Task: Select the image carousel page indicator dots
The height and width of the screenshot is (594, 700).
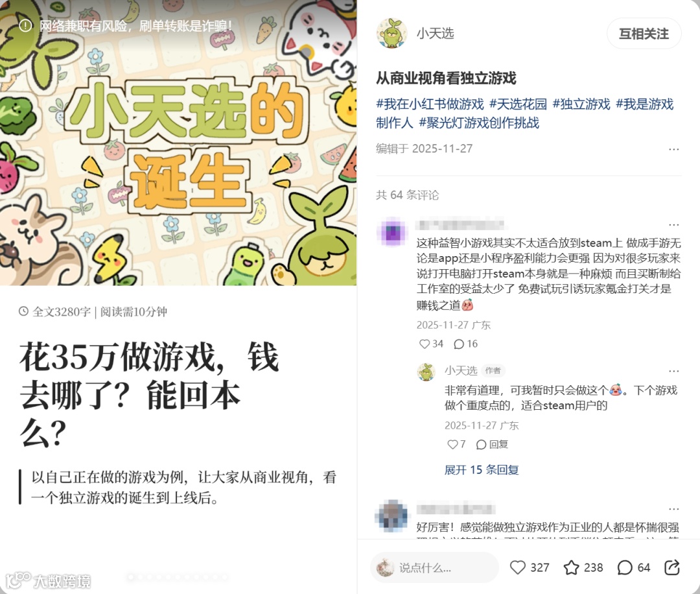Action: tap(178, 577)
